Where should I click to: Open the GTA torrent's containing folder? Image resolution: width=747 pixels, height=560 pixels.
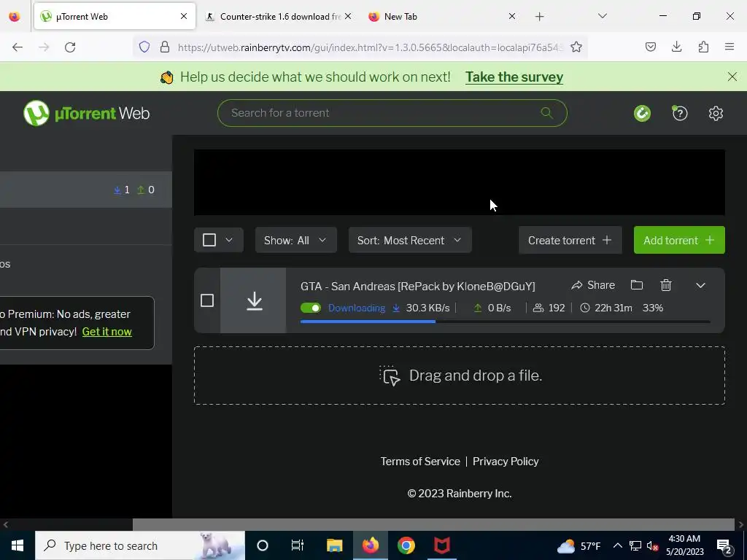pos(636,285)
